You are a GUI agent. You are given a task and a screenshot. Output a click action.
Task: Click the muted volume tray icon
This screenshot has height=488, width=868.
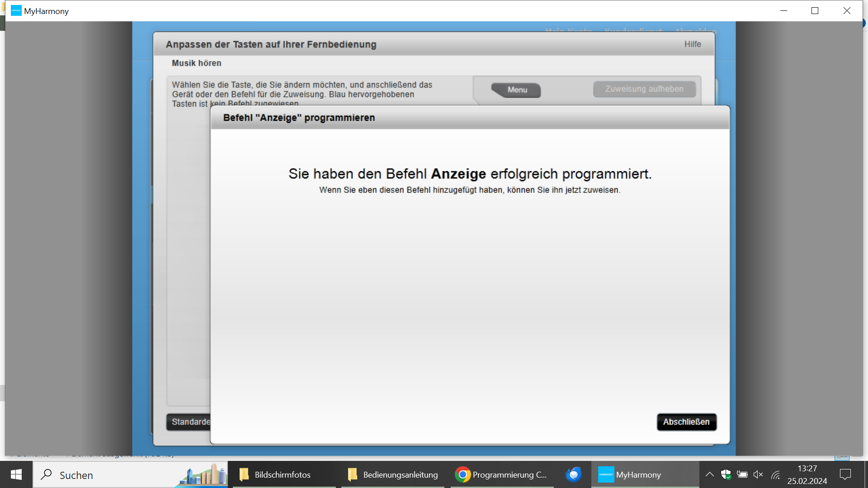[758, 474]
